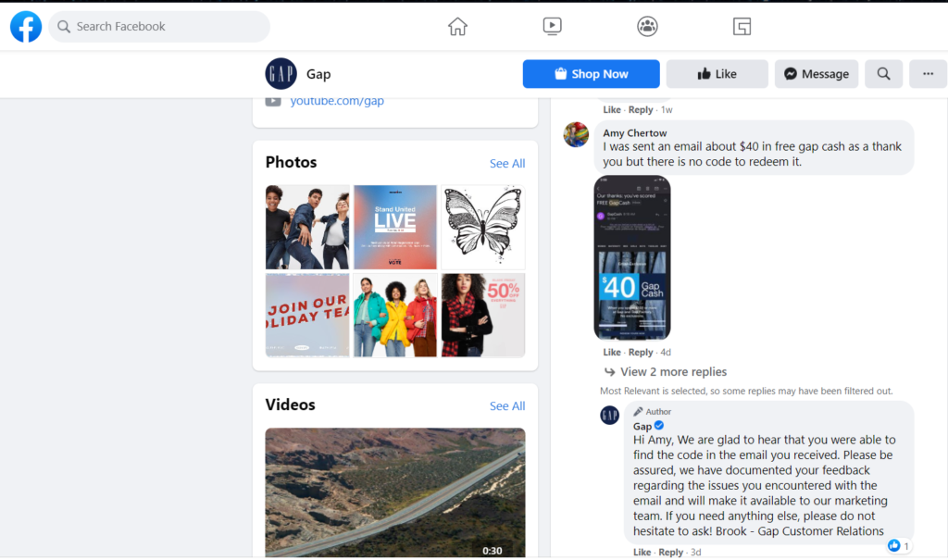Screen dimensions: 948x560
Task: Like Gap's reply comment
Action: coord(642,553)
